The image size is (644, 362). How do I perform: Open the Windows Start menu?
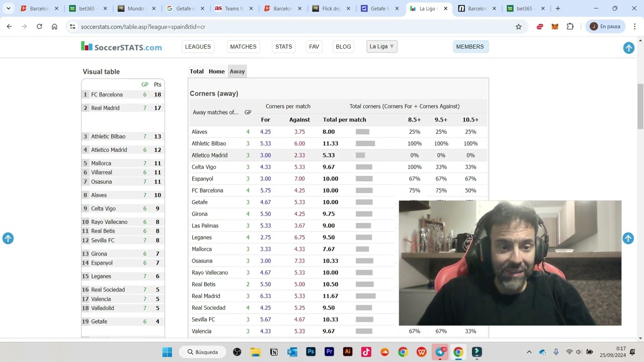(x=167, y=352)
